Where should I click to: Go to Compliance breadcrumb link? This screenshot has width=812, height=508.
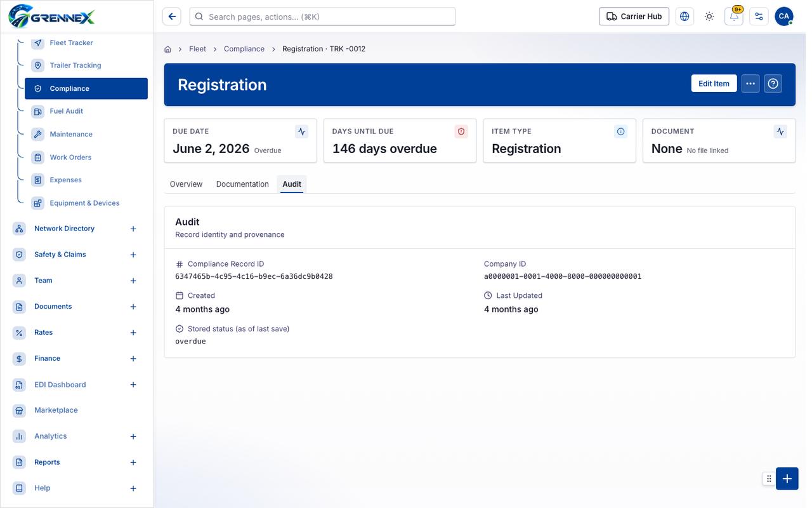click(244, 49)
